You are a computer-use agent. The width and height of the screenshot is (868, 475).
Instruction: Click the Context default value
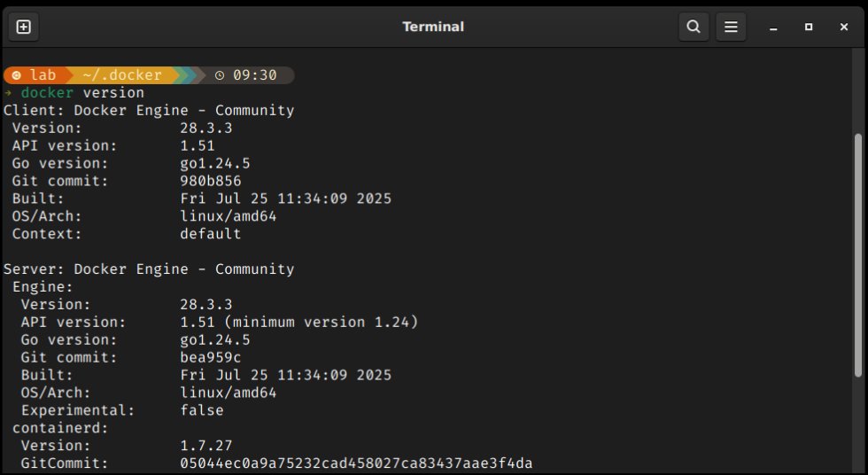point(211,234)
